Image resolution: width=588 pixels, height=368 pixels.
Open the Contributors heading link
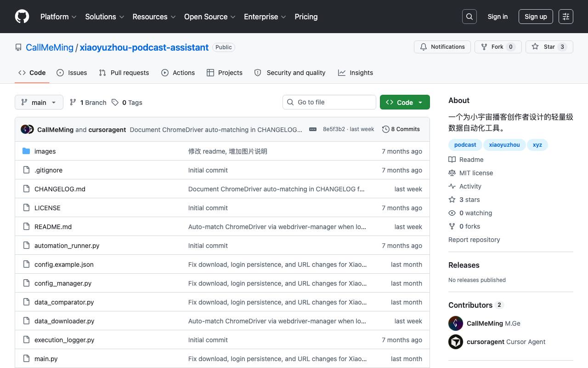coord(476,305)
